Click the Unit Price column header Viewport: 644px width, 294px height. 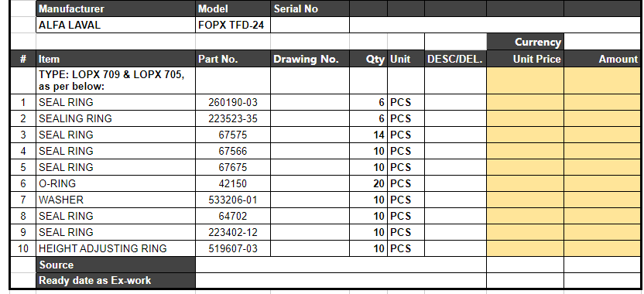[525, 59]
